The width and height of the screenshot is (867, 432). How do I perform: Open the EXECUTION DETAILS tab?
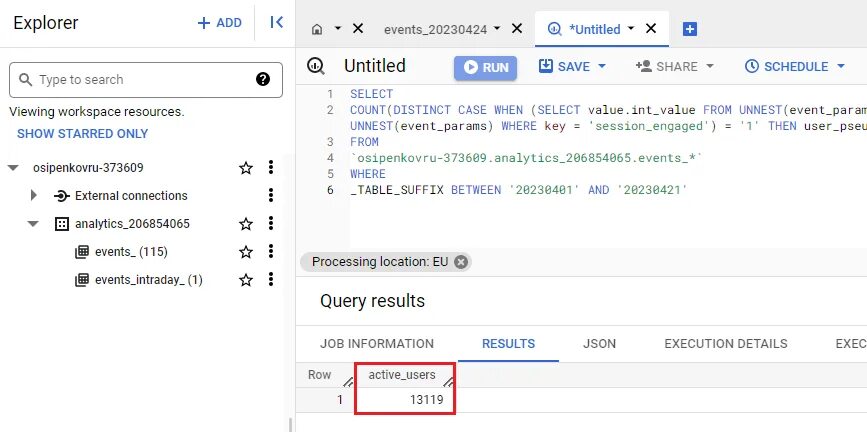726,343
